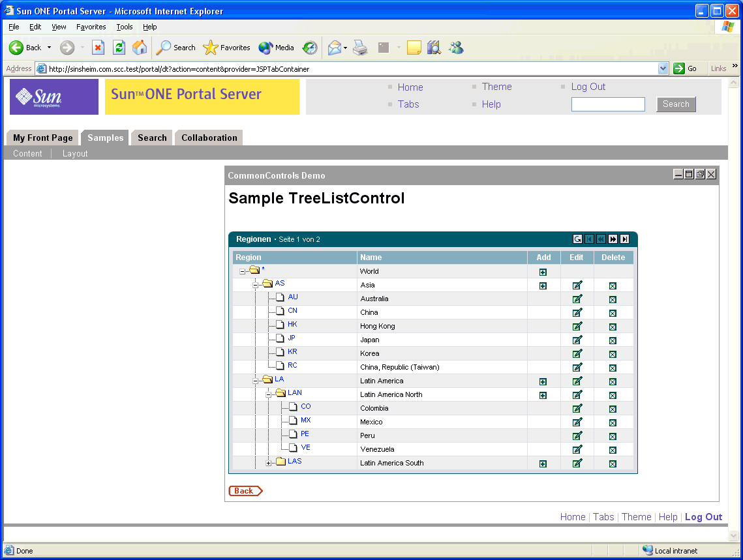Collapse the LAN tree node
Image resolution: width=743 pixels, height=560 pixels.
(268, 395)
